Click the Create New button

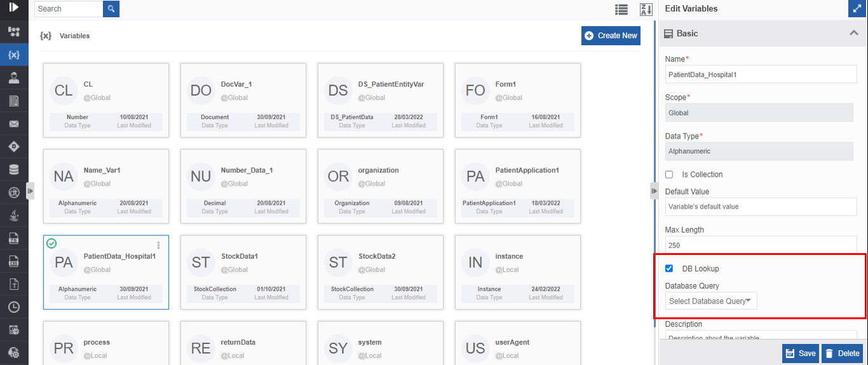tap(611, 36)
